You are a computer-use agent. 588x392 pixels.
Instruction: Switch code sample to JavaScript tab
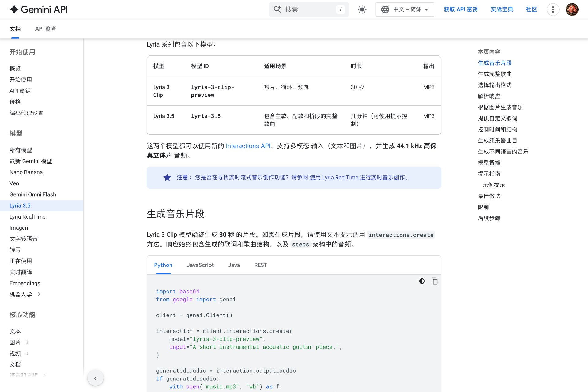[200, 265]
